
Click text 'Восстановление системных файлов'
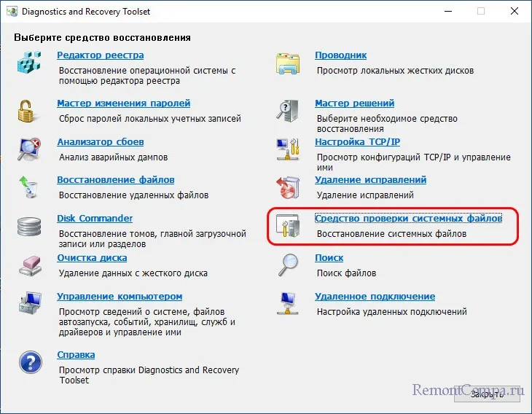[x=391, y=234]
